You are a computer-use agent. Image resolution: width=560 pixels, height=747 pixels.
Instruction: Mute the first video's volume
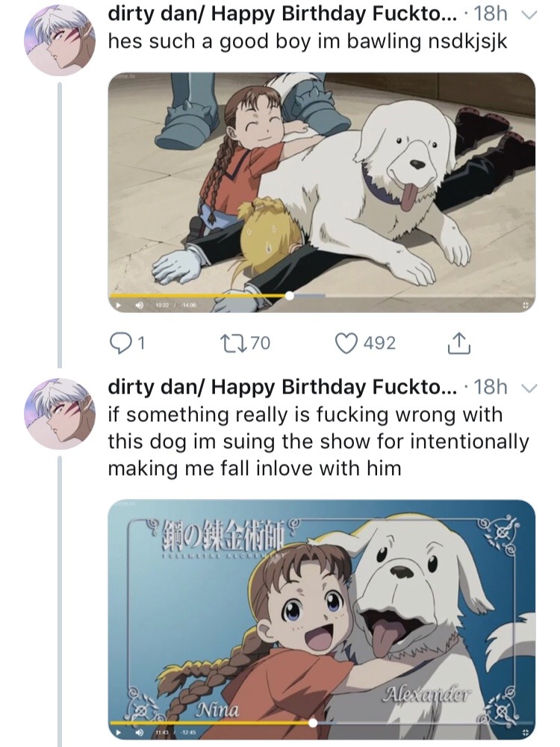tap(138, 306)
